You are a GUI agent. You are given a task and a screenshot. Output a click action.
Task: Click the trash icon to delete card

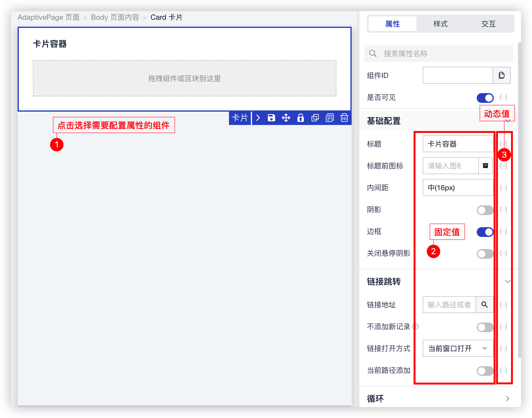pos(344,118)
